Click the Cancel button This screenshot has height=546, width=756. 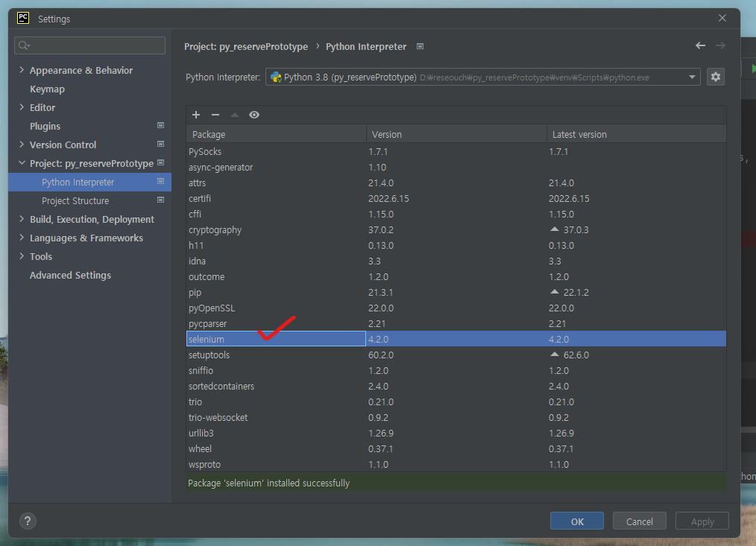point(640,521)
